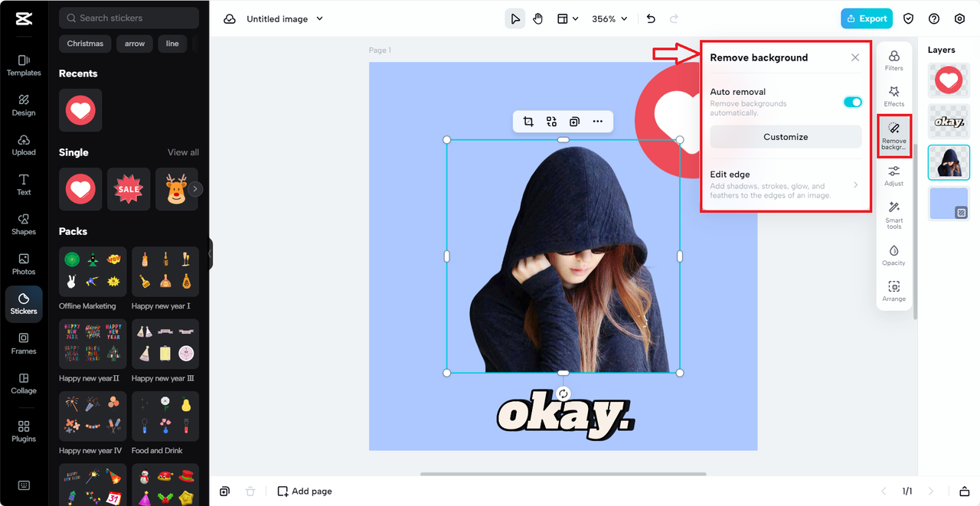
Task: Open more options on floating toolbar
Action: [597, 121]
